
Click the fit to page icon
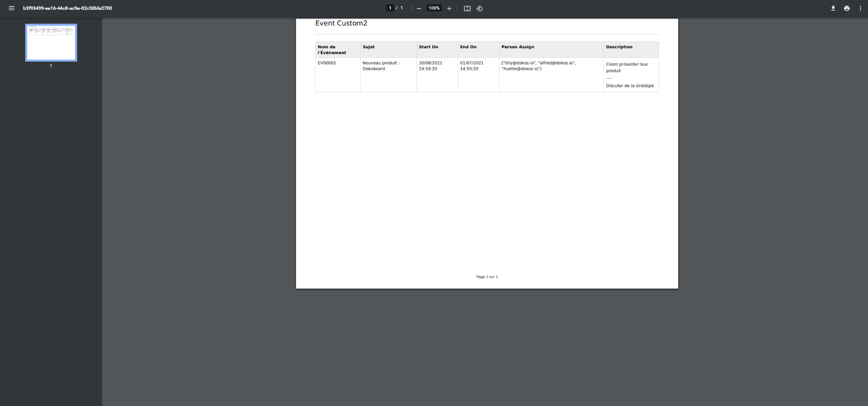[x=467, y=9]
